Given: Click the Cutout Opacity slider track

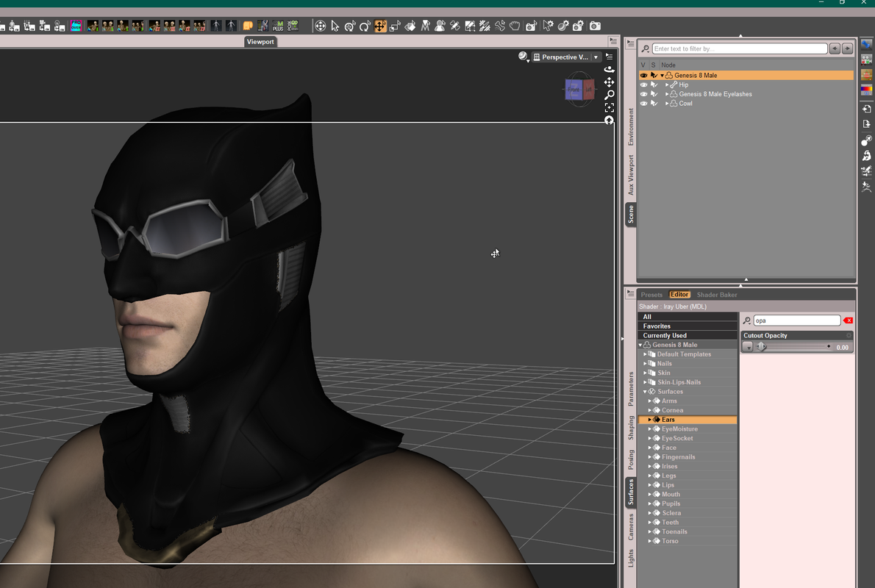Looking at the screenshot, I should coord(795,347).
